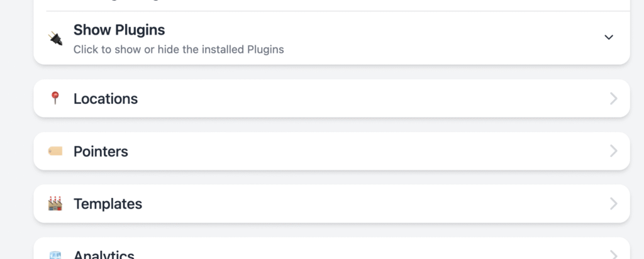Screen dimensions: 644x259
Task: Select the Analytics label text
Action: point(104,255)
